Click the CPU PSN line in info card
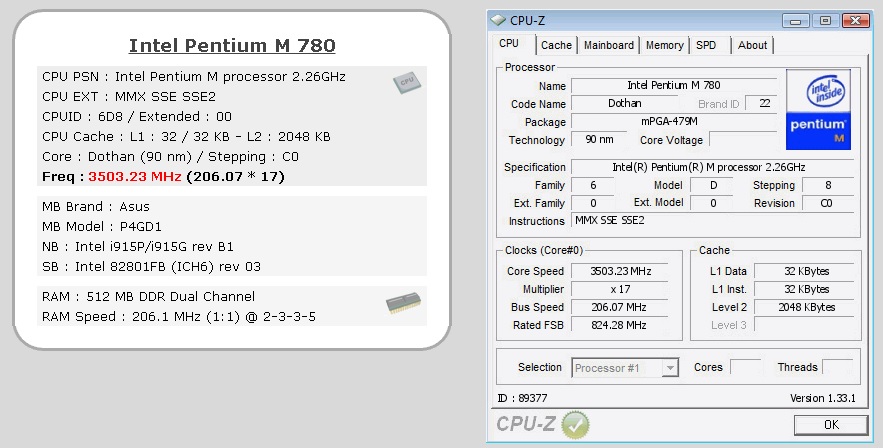The image size is (883, 448). (x=194, y=77)
